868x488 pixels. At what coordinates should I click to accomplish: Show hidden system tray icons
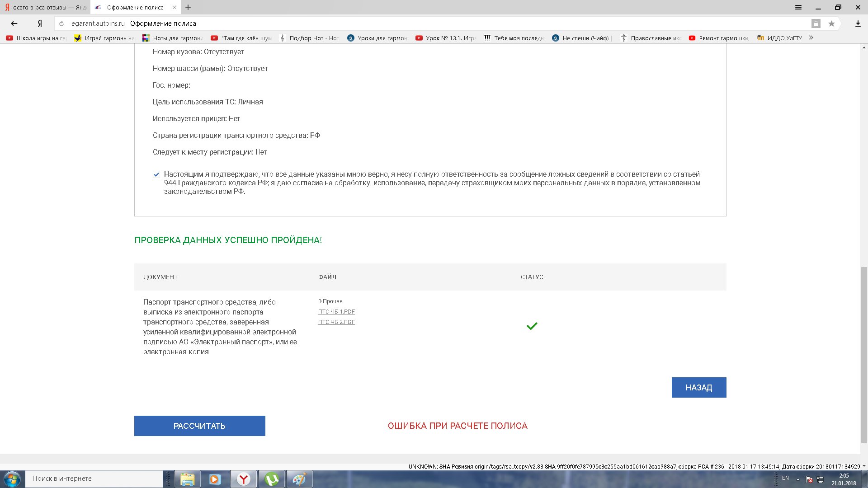click(798, 479)
